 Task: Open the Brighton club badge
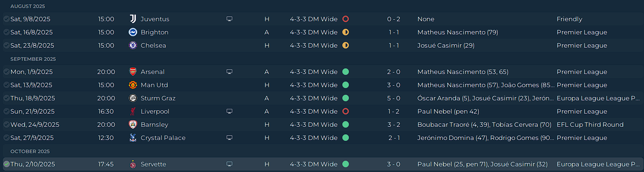[x=133, y=33]
